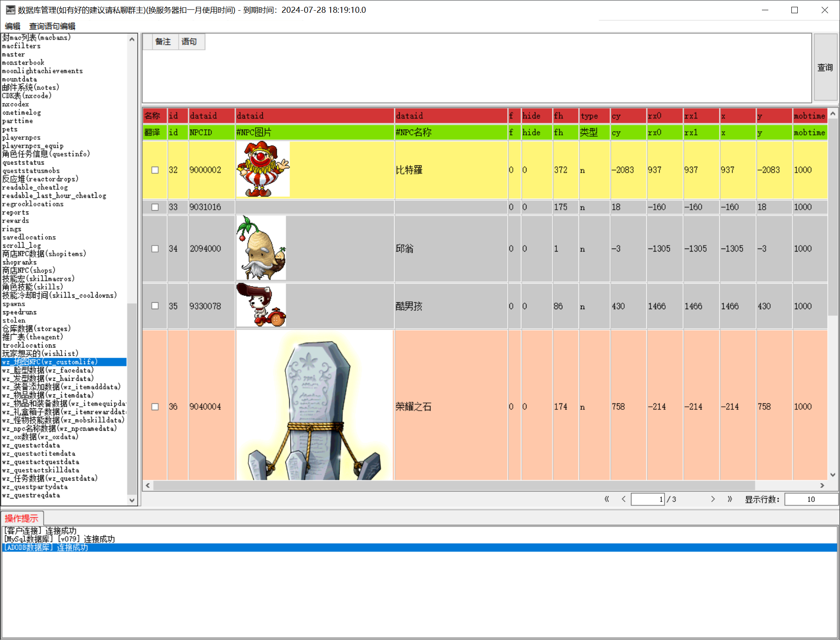Select wz_ox数据(wz_oxdata) table

click(x=64, y=437)
